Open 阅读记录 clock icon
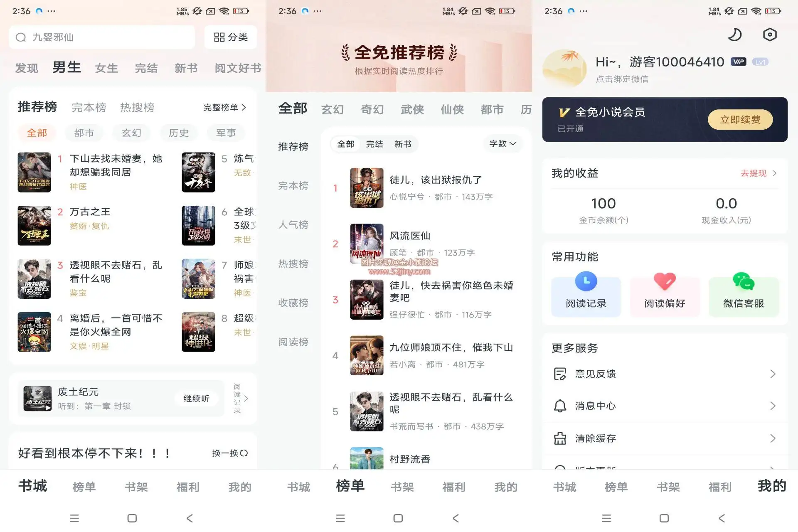The image size is (798, 532). pyautogui.click(x=586, y=281)
